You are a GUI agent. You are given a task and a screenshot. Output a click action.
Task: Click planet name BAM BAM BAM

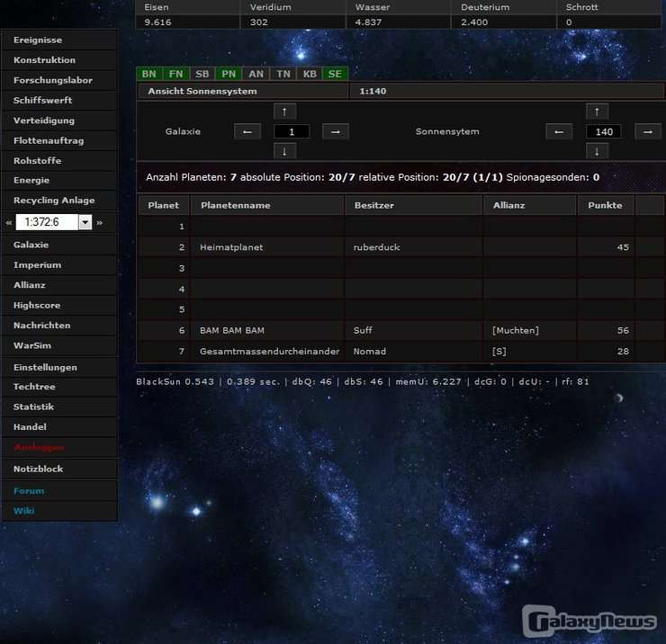232,330
